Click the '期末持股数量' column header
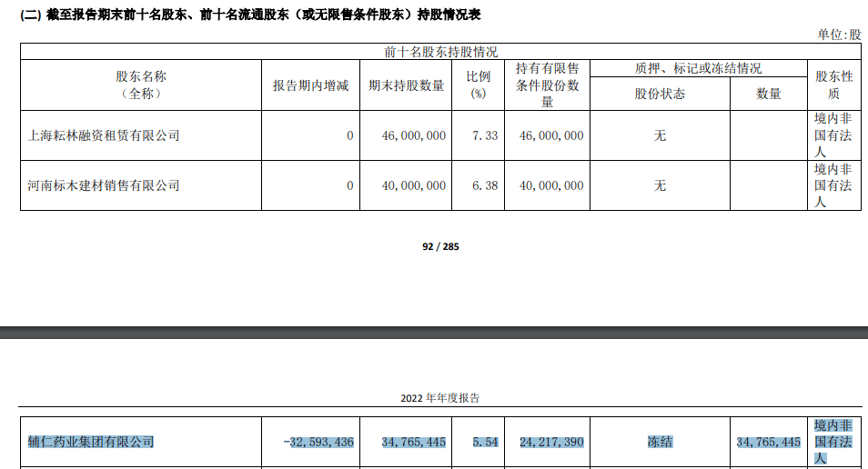868x469 pixels. pos(407,85)
